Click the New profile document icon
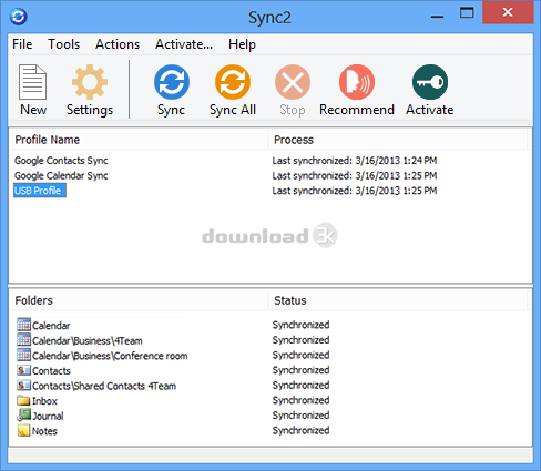 tap(33, 82)
